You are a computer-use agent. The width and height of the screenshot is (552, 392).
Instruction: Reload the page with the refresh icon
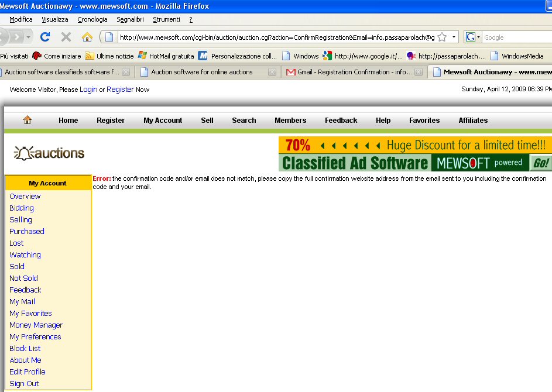coord(45,37)
